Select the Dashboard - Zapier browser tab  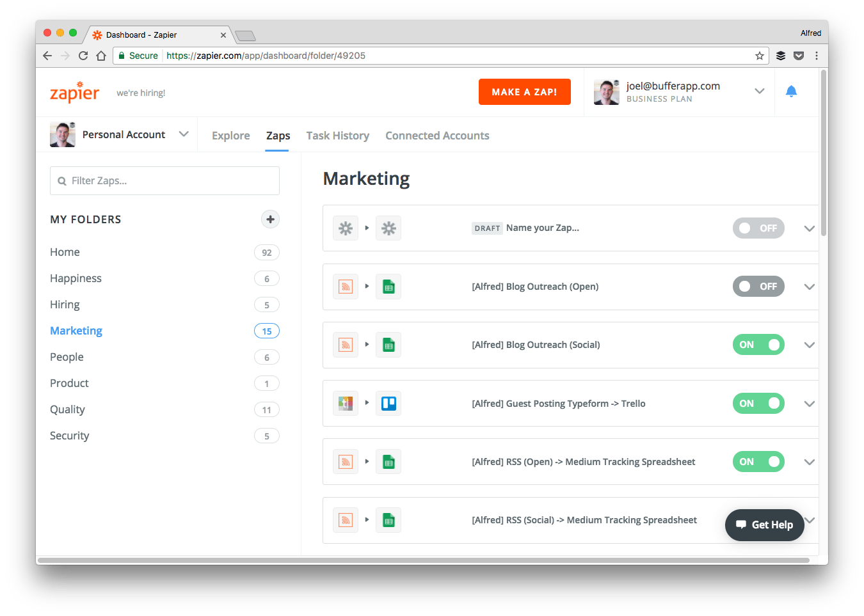tap(159, 35)
